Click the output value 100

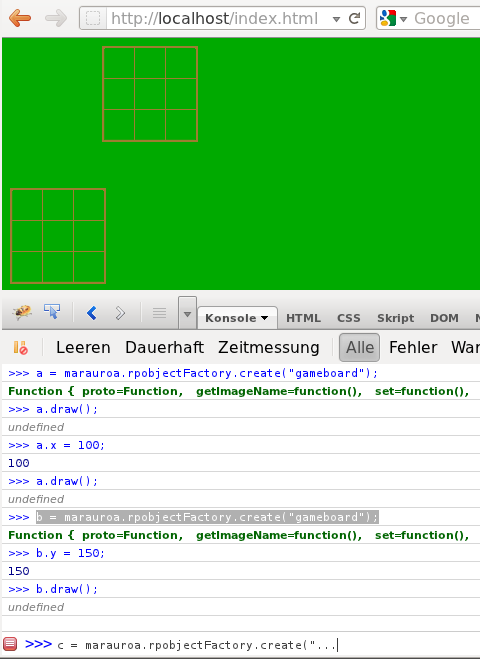[x=19, y=463]
